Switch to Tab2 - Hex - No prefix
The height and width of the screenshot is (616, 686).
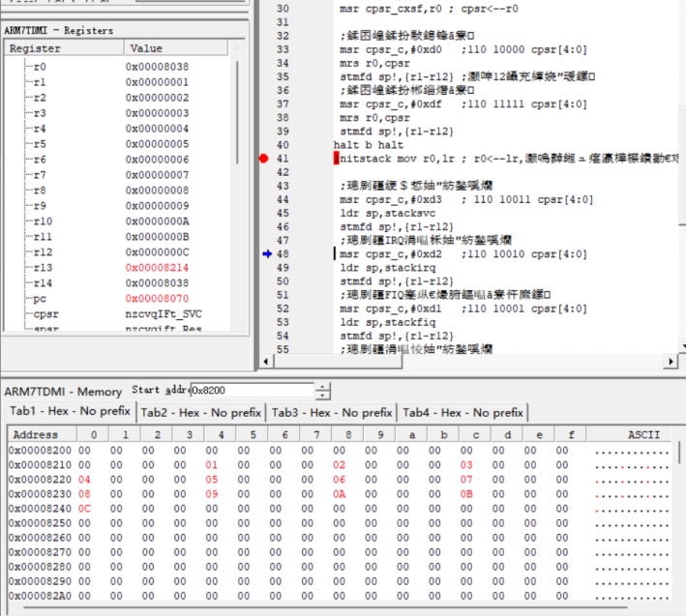coord(201,413)
